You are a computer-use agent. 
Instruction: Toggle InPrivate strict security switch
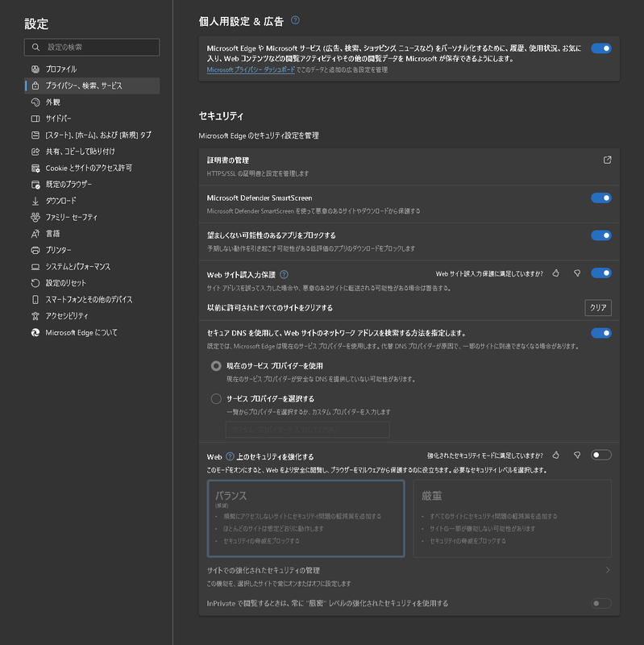click(x=600, y=603)
